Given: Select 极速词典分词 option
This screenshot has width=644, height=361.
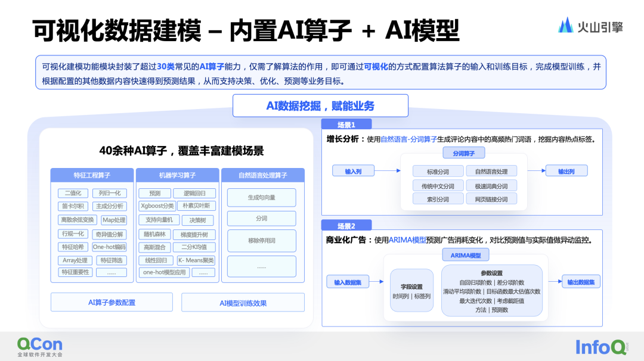Looking at the screenshot, I should point(491,186).
